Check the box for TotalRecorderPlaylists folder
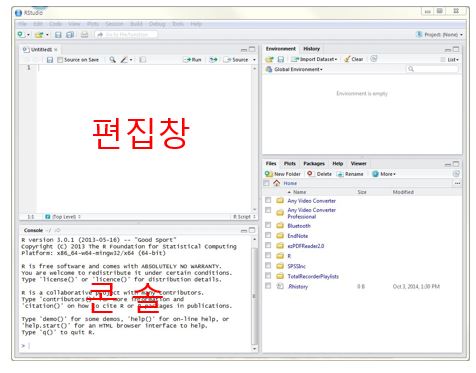The width and height of the screenshot is (476, 373). (268, 276)
